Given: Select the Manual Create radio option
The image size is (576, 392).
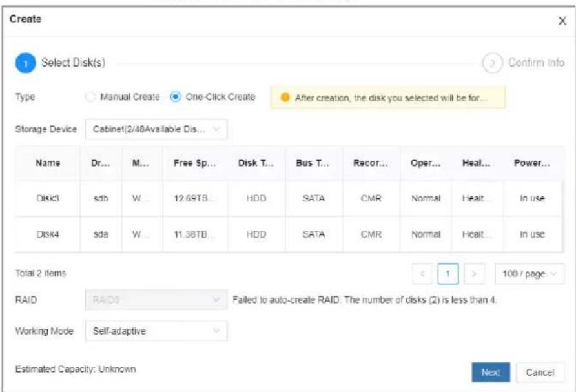Looking at the screenshot, I should coord(90,97).
